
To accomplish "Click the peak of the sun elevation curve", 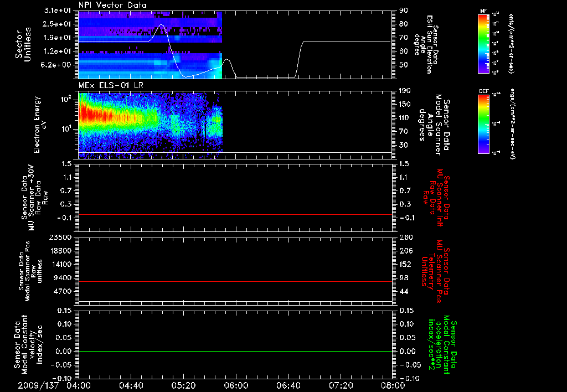I will 161,24.
